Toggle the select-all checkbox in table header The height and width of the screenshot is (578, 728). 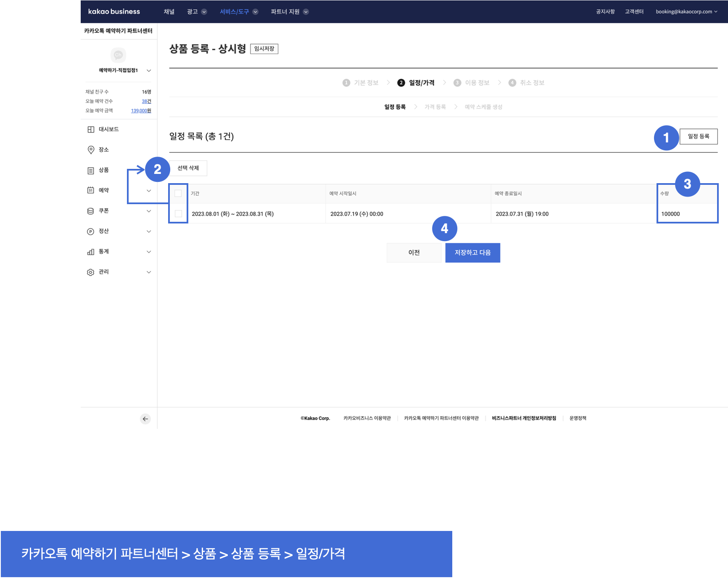178,193
